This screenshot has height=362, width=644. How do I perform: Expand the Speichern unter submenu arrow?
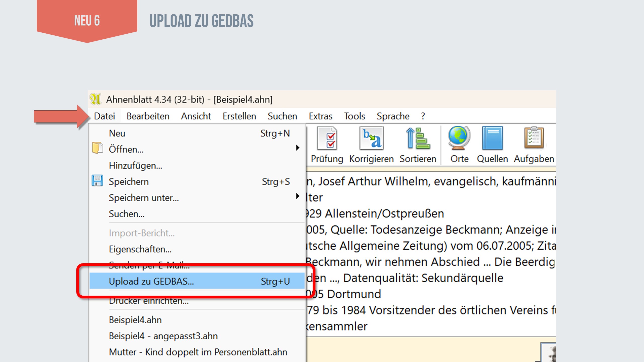coord(298,196)
